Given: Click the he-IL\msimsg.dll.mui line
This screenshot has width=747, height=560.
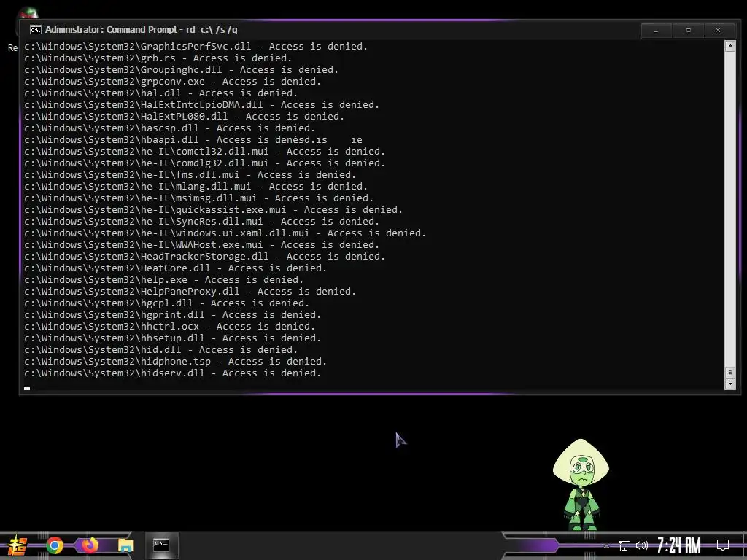Looking at the screenshot, I should click(x=198, y=198).
